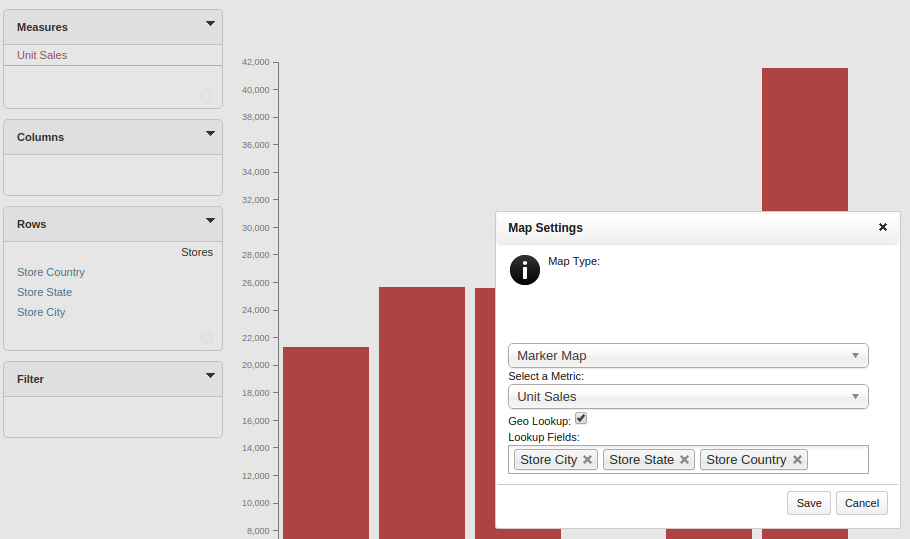Cancel the Map Settings dialog
The height and width of the screenshot is (539, 910).
coord(862,503)
